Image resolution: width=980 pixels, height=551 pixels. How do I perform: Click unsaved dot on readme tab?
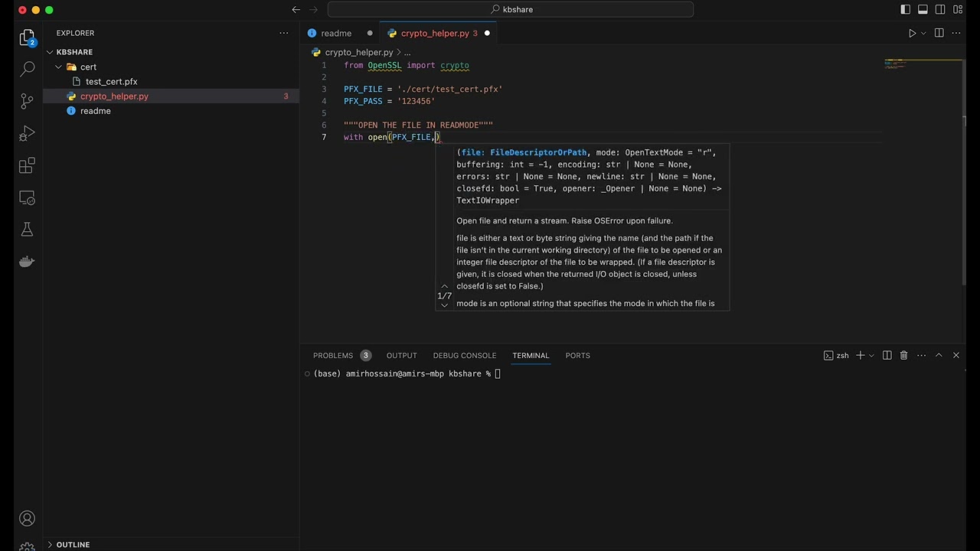[370, 33]
